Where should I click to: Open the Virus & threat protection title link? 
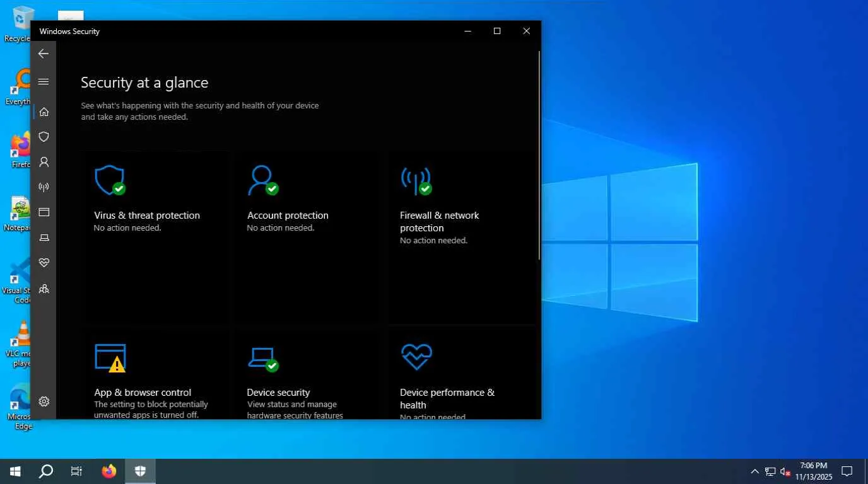pos(147,216)
